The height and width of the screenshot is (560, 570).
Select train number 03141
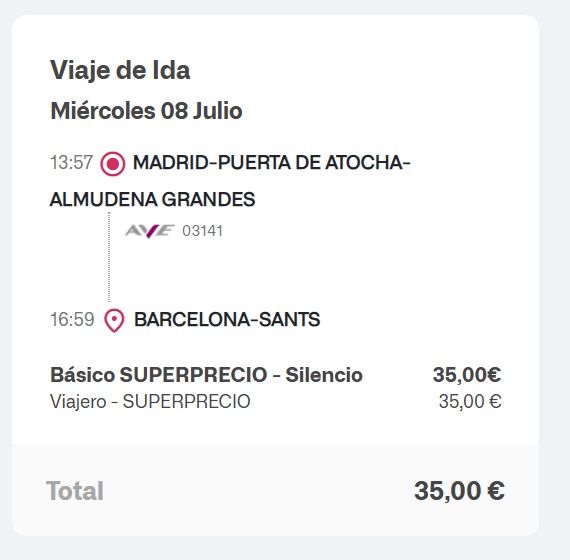[x=202, y=231]
